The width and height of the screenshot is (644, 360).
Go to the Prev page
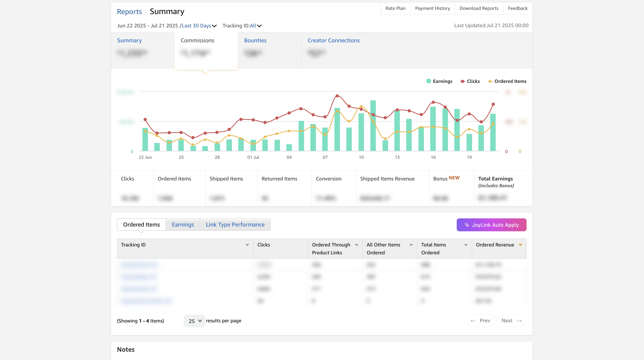pos(480,321)
